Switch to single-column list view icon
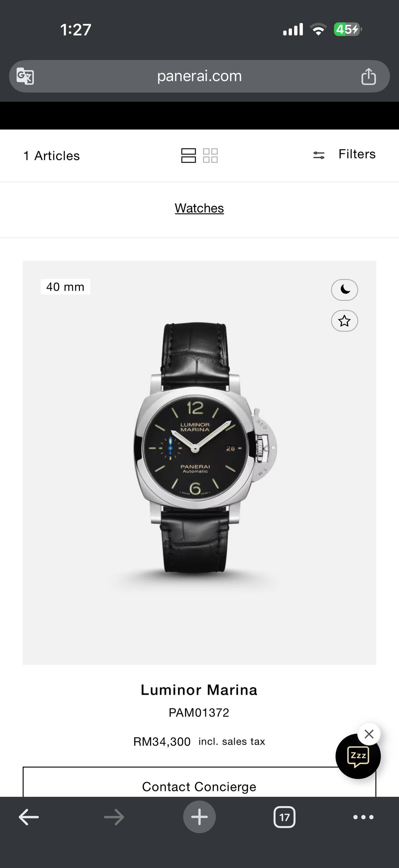This screenshot has width=399, height=868. pos(188,156)
